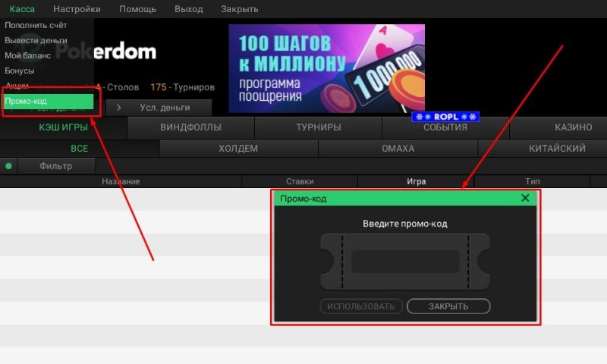Open the Фильтр panel
Image resolution: width=607 pixels, height=364 pixels.
pos(55,166)
